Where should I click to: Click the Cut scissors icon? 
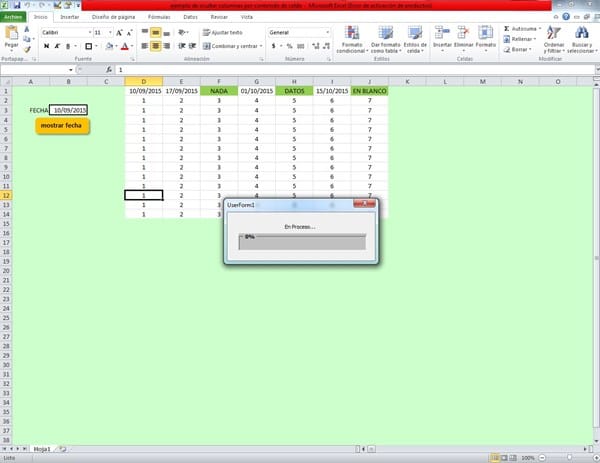click(27, 29)
